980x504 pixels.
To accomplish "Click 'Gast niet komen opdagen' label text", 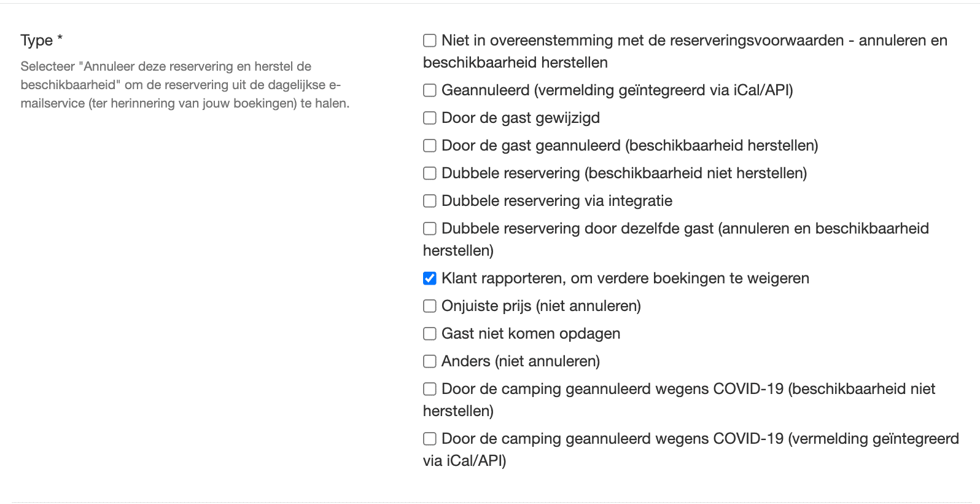I will point(531,334).
